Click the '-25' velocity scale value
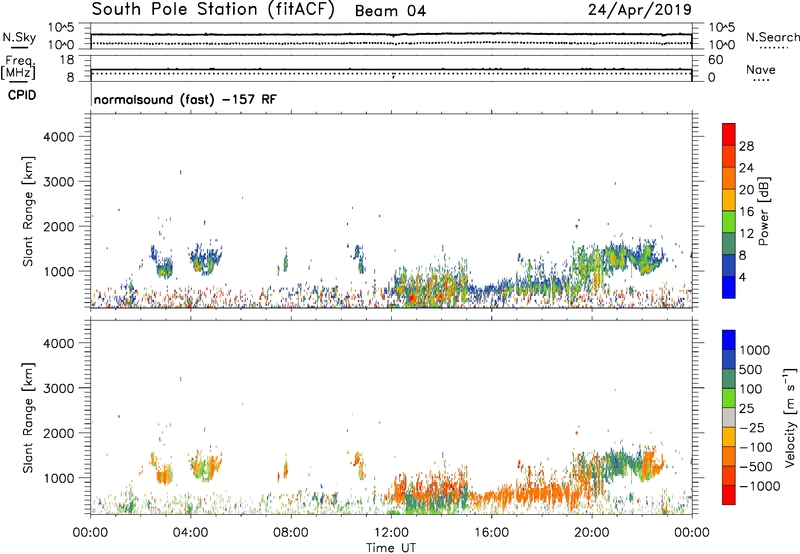The image size is (800, 554). coord(752,427)
